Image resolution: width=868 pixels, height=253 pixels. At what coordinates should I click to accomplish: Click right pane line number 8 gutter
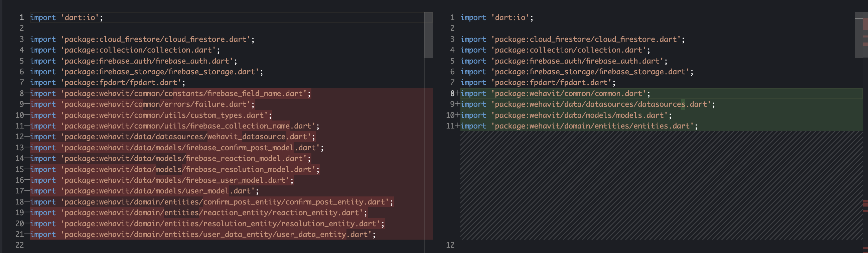pos(452,93)
